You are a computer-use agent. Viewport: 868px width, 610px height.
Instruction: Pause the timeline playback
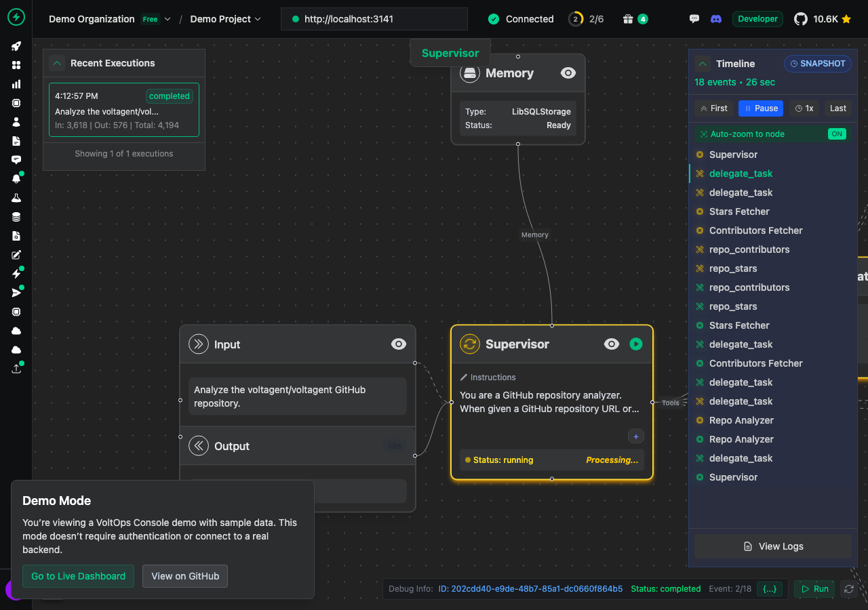(x=761, y=108)
